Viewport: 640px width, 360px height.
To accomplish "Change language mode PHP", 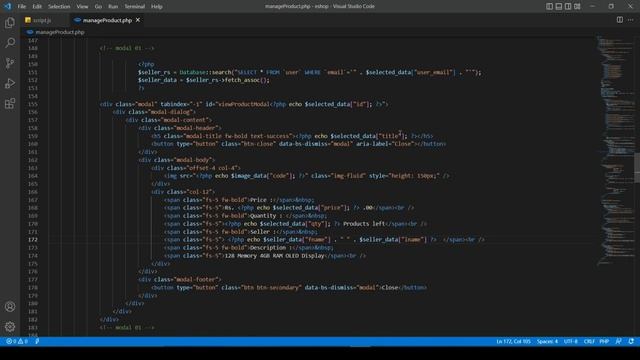I will click(604, 341).
